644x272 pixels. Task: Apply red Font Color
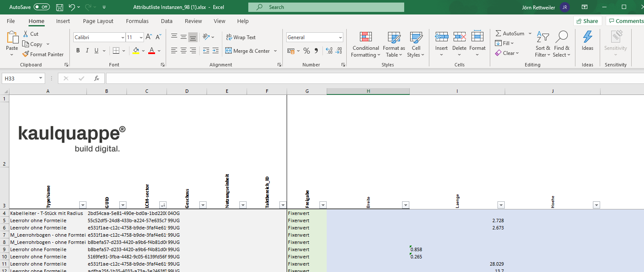click(152, 51)
